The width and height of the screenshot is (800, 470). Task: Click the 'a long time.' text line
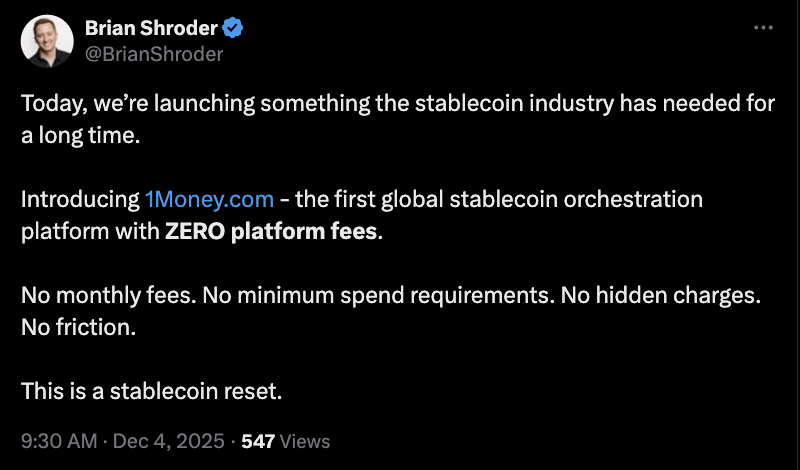click(x=80, y=135)
